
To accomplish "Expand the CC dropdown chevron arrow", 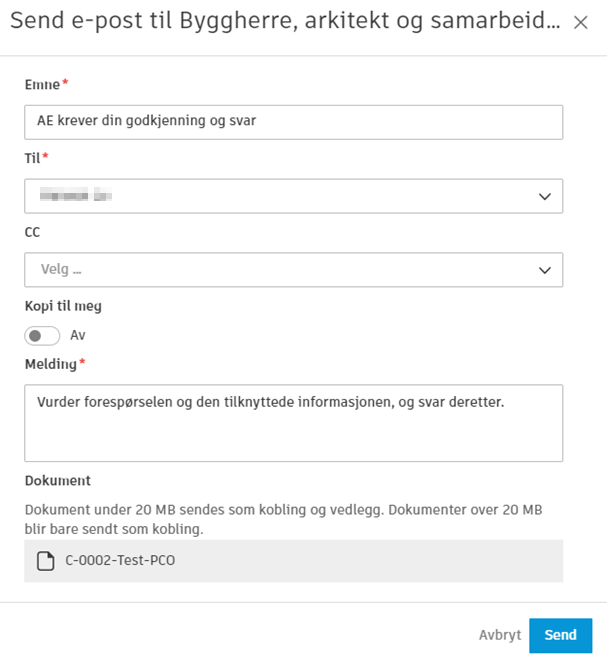I will pyautogui.click(x=544, y=270).
